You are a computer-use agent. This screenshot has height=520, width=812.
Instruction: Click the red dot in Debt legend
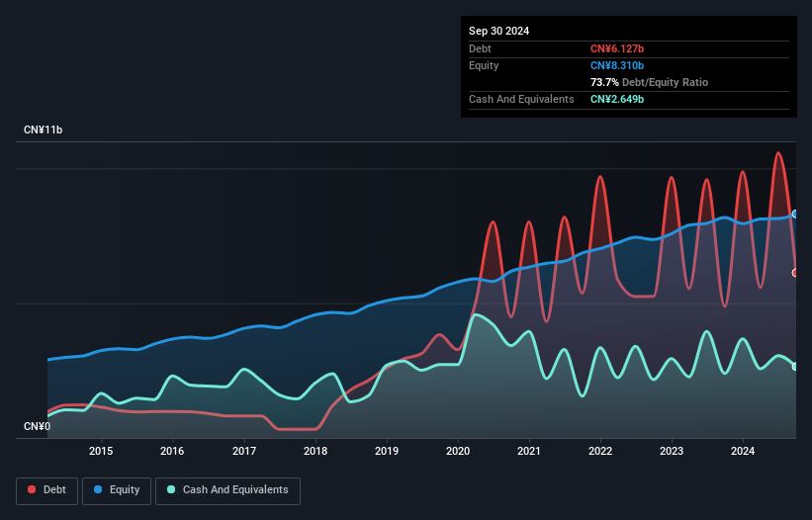(x=32, y=489)
